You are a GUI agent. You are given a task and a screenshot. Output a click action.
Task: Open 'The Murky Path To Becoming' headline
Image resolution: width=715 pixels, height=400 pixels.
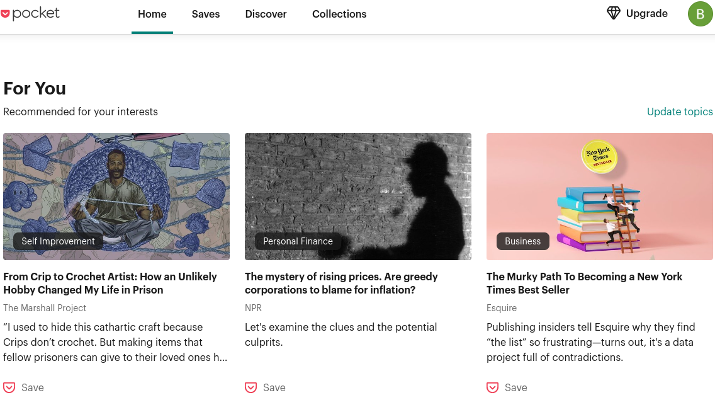coord(584,283)
